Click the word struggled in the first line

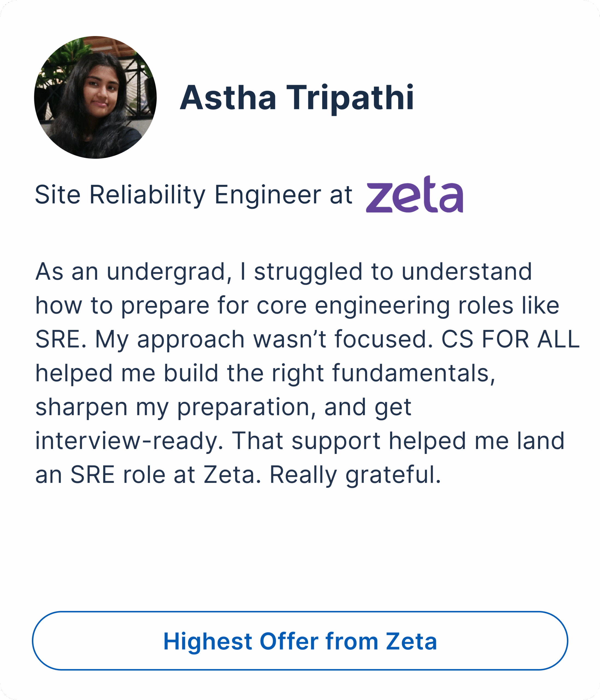pos(308,272)
